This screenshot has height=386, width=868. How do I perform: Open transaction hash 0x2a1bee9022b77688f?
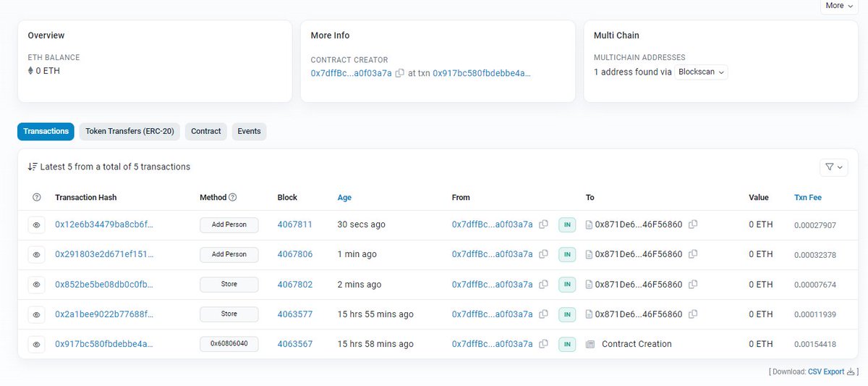[x=104, y=314]
